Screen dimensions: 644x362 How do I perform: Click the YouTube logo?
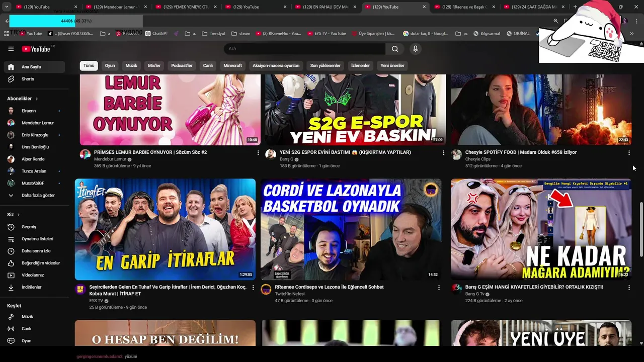(36, 49)
